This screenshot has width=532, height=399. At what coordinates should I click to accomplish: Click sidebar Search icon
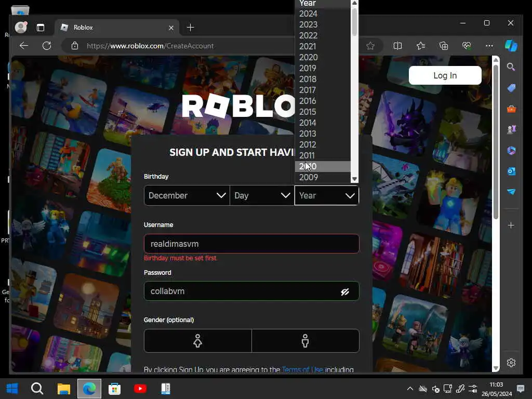511,67
